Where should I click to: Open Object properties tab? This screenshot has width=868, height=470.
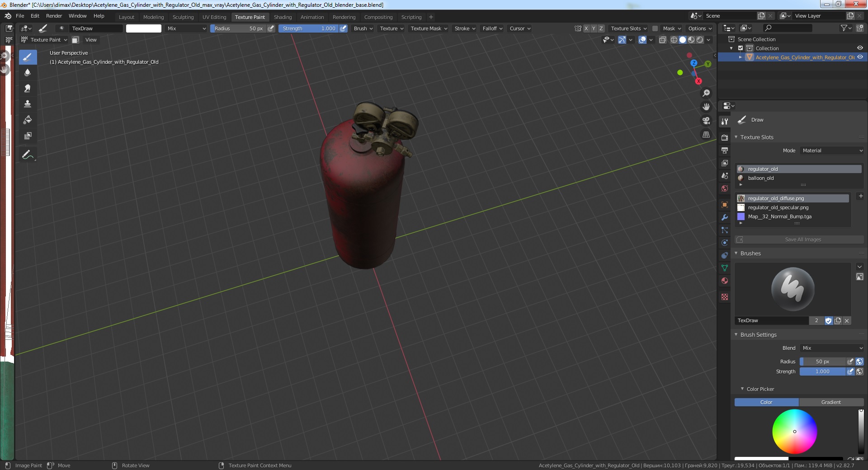coord(725,205)
